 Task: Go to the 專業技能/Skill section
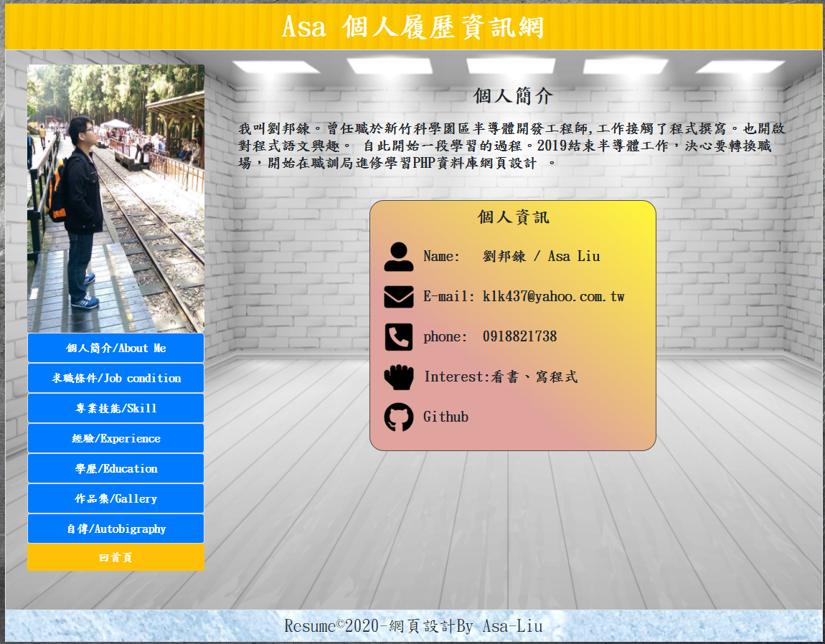(x=115, y=409)
